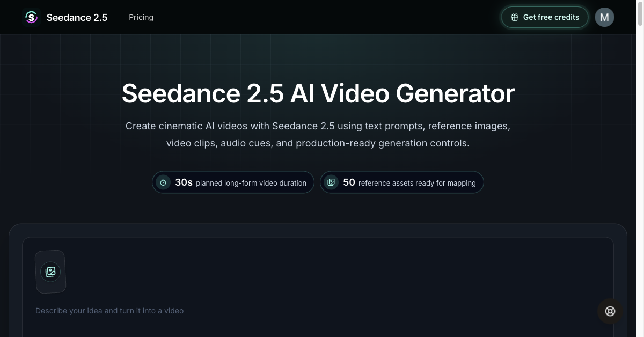Click '50 reference assets ready for mapping' badge
This screenshot has width=644, height=337.
tap(401, 182)
